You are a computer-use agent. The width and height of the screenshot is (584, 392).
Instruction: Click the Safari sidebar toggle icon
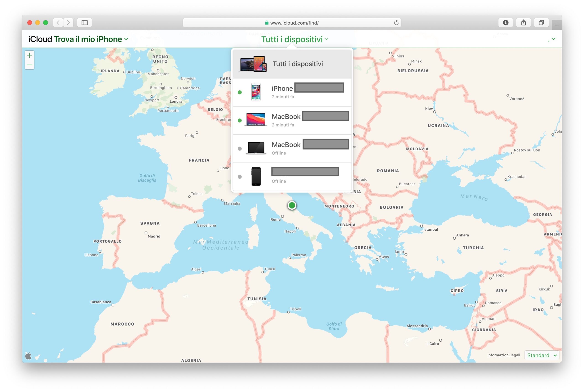tap(84, 23)
